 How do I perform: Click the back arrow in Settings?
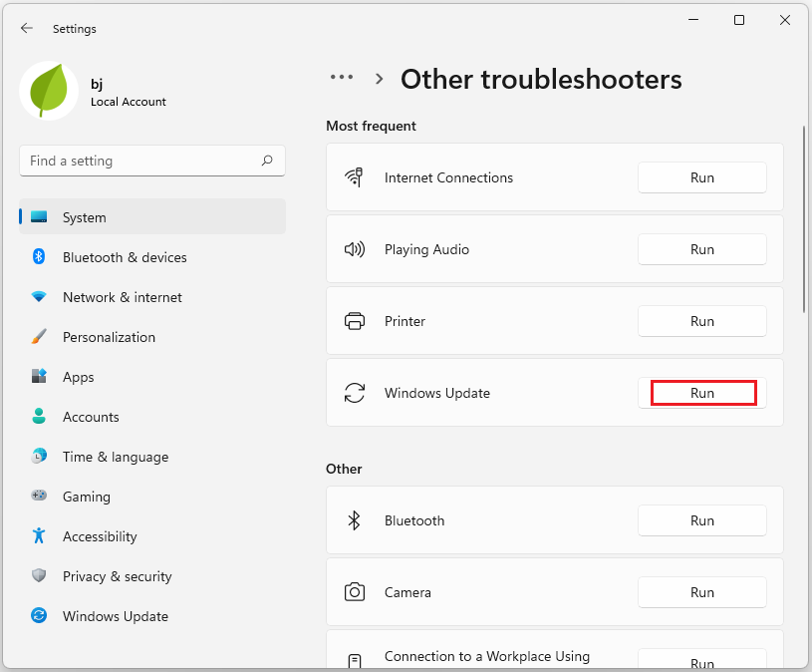(27, 29)
